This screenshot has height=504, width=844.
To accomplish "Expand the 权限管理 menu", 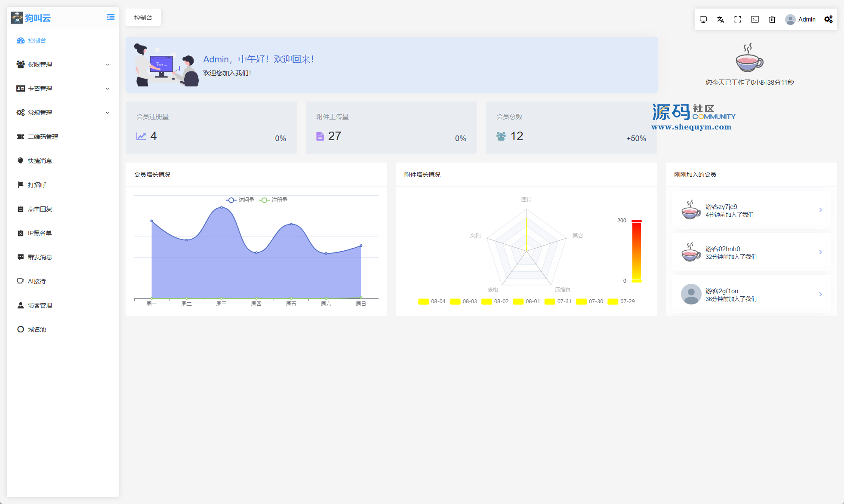I will pos(62,65).
